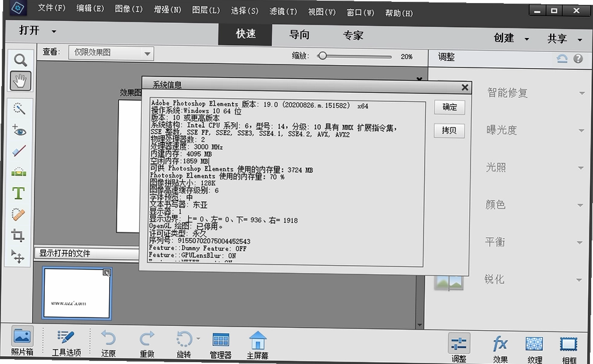
Task: Open the 管理器 organizer
Action: coord(220,345)
